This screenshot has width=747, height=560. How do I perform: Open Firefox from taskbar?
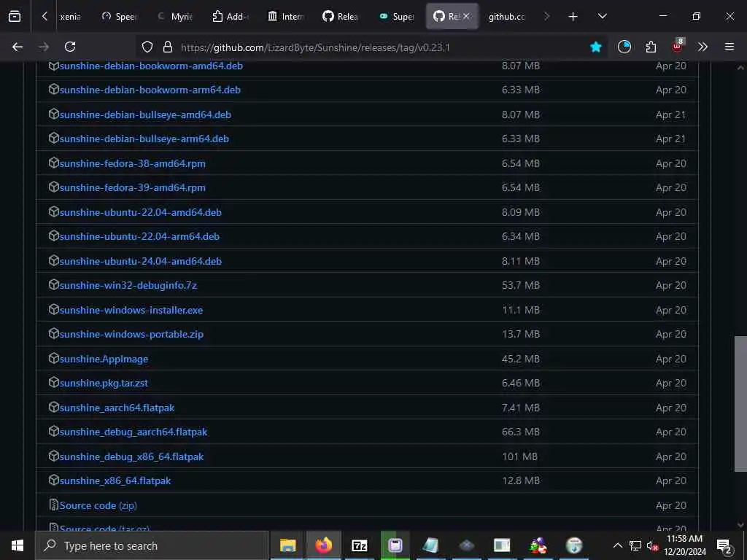(323, 545)
